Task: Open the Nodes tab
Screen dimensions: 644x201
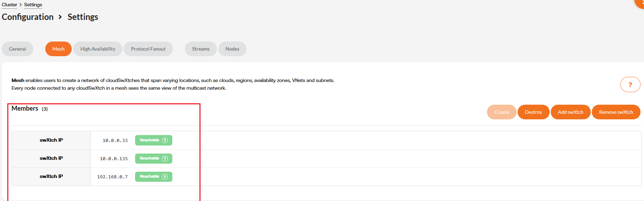Action: [232, 49]
